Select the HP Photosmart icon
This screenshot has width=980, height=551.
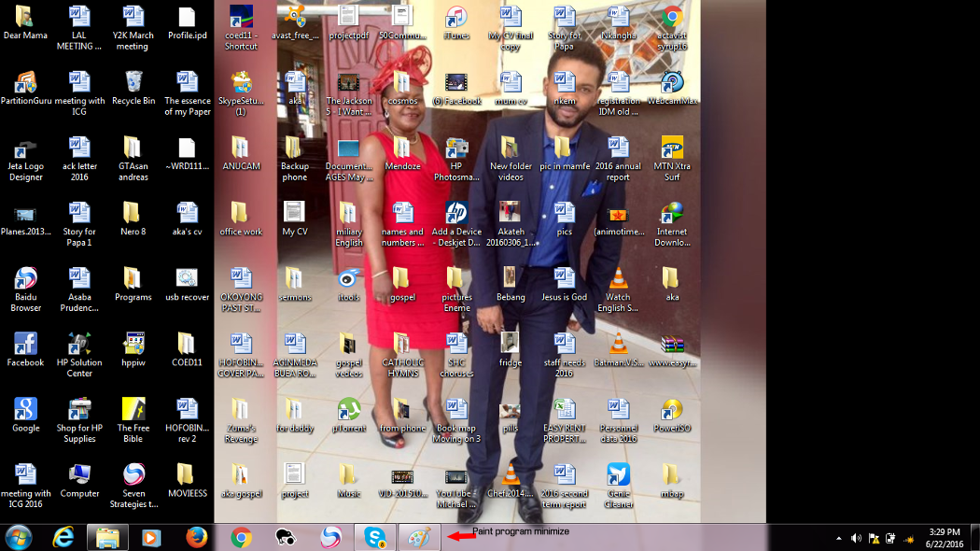point(456,160)
